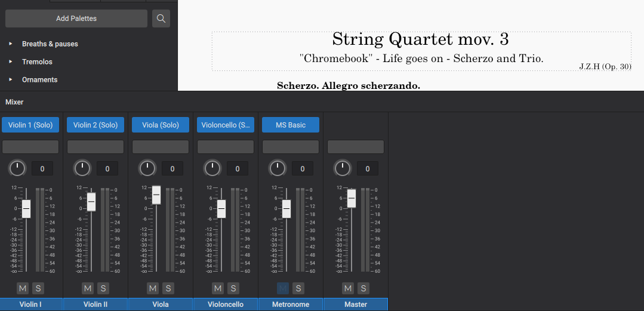Mute the Master channel

pos(349,288)
